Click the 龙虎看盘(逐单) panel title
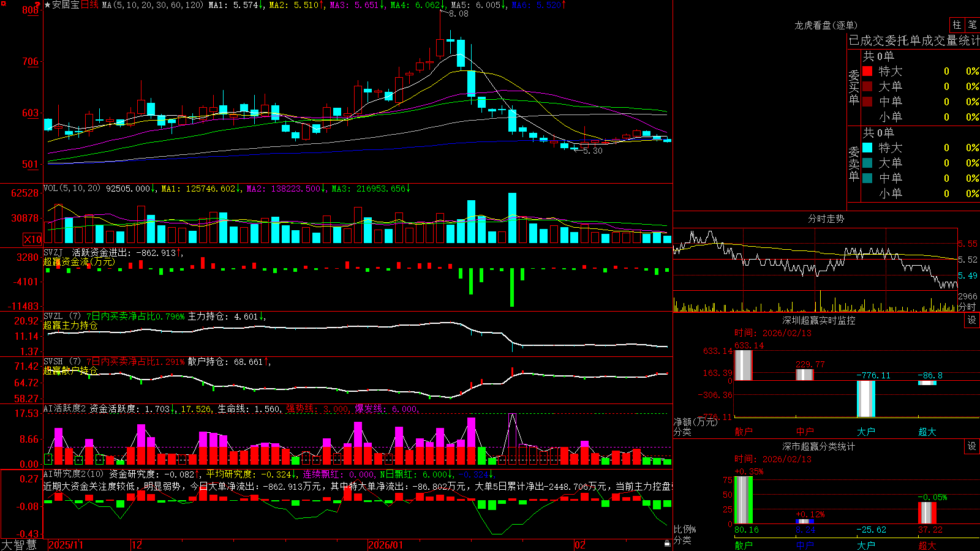Image resolution: width=980 pixels, height=551 pixels. [x=826, y=25]
